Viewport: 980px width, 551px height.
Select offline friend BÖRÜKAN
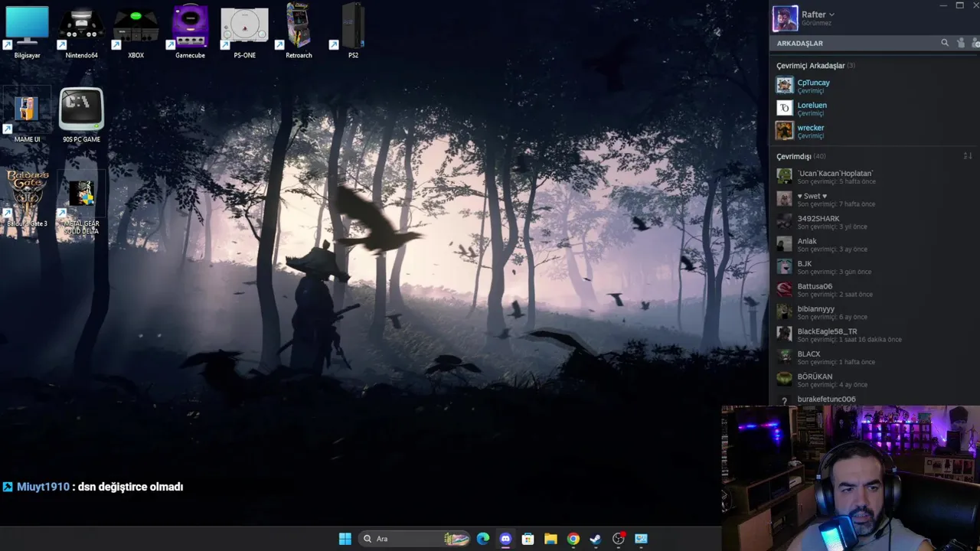873,380
